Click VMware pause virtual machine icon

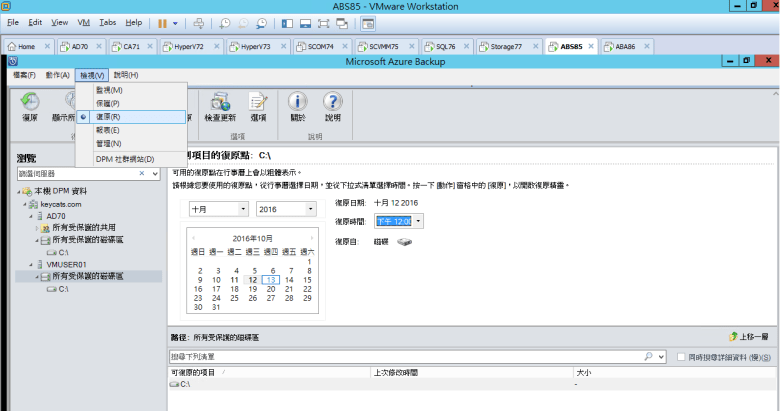point(162,22)
